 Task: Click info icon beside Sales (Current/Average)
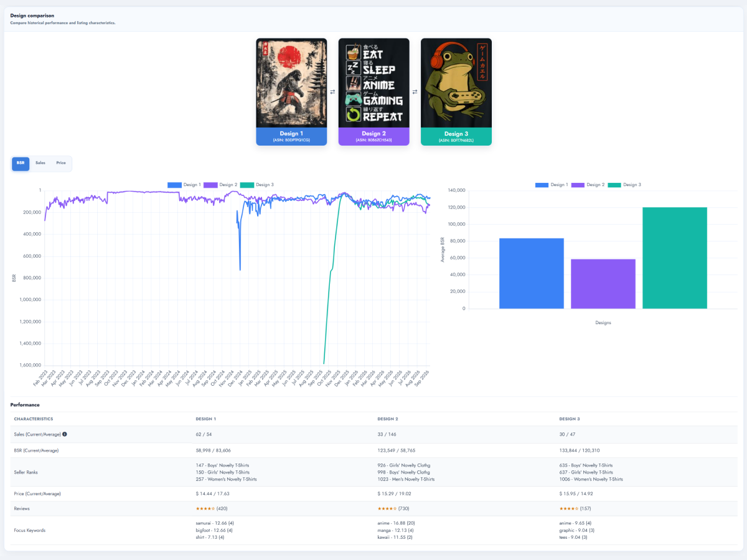tap(65, 434)
